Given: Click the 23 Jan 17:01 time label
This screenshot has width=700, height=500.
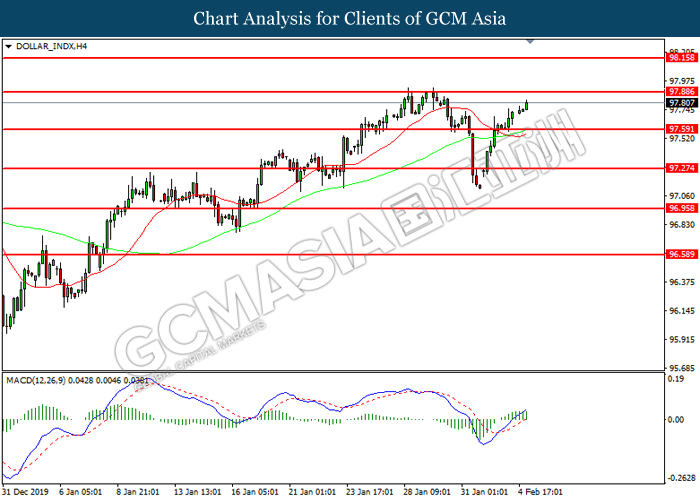Looking at the screenshot, I should (x=370, y=492).
